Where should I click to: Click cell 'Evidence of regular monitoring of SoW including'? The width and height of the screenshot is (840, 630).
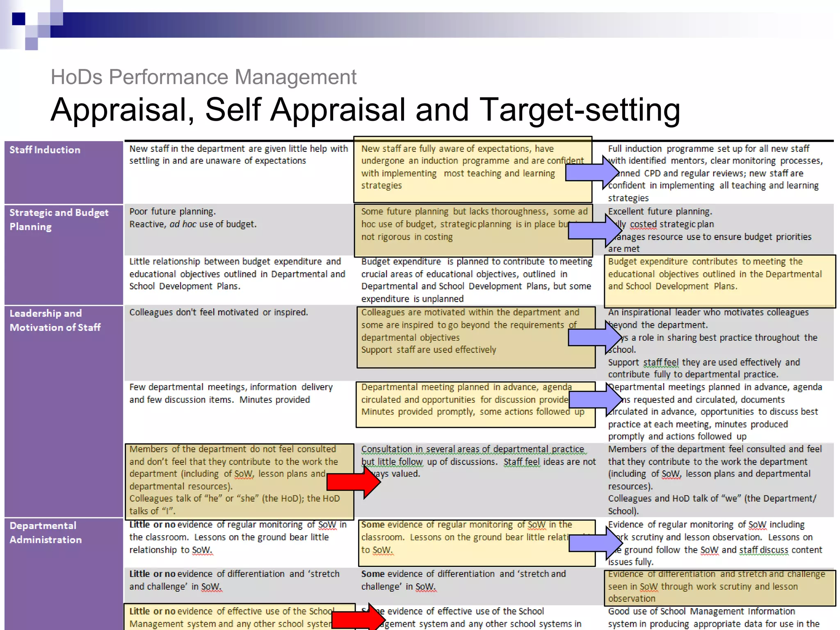pyautogui.click(x=718, y=543)
